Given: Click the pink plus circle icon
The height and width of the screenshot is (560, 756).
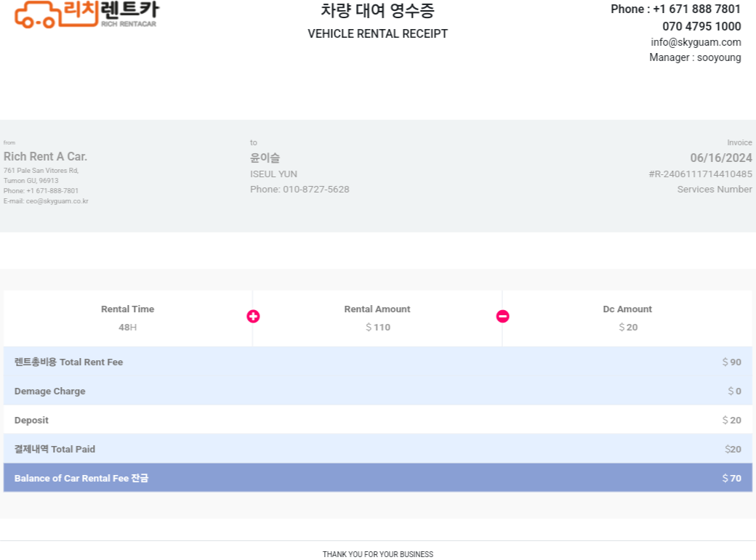Looking at the screenshot, I should click(x=253, y=316).
